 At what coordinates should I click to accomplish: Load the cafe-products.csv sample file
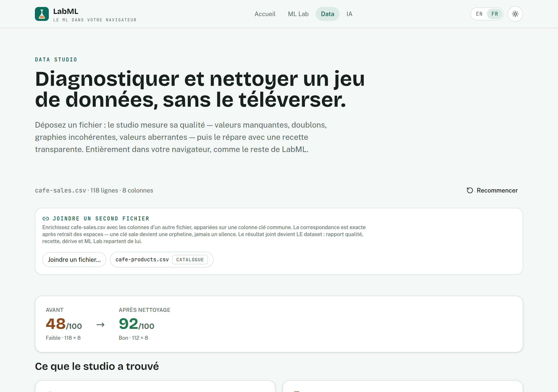click(162, 259)
